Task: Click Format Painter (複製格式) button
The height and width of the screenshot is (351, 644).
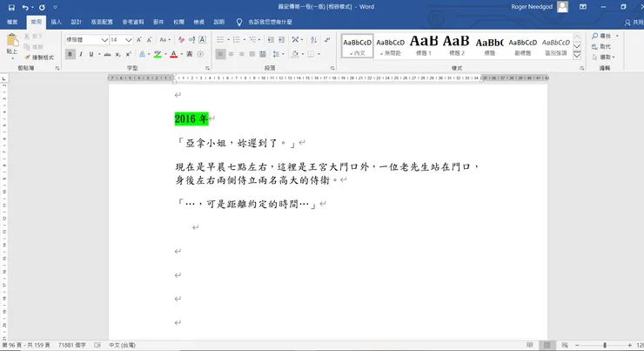Action: point(39,57)
